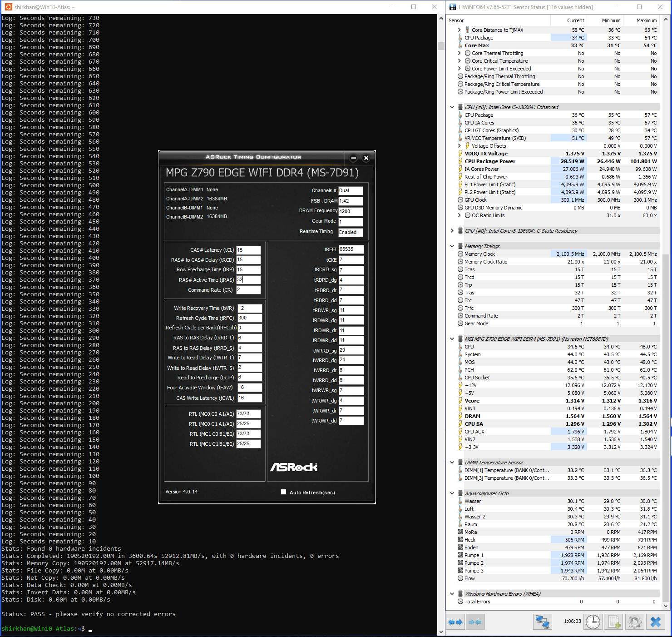The image size is (672, 637).
Task: Start logging with the spreadsheet plus icon
Action: tap(614, 622)
